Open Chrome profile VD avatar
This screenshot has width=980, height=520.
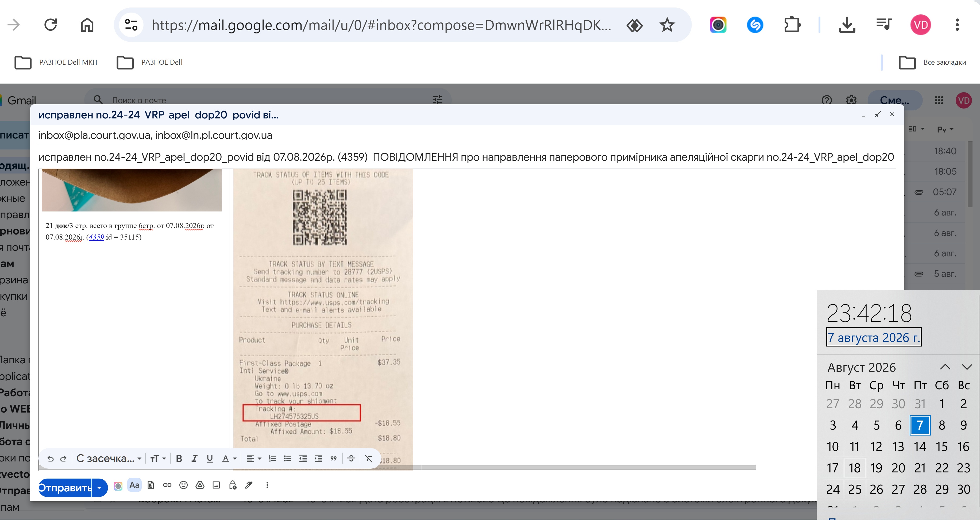click(x=921, y=25)
